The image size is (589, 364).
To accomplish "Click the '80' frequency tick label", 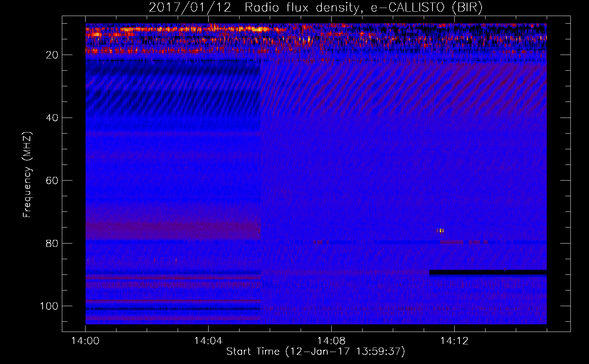I will tap(52, 243).
